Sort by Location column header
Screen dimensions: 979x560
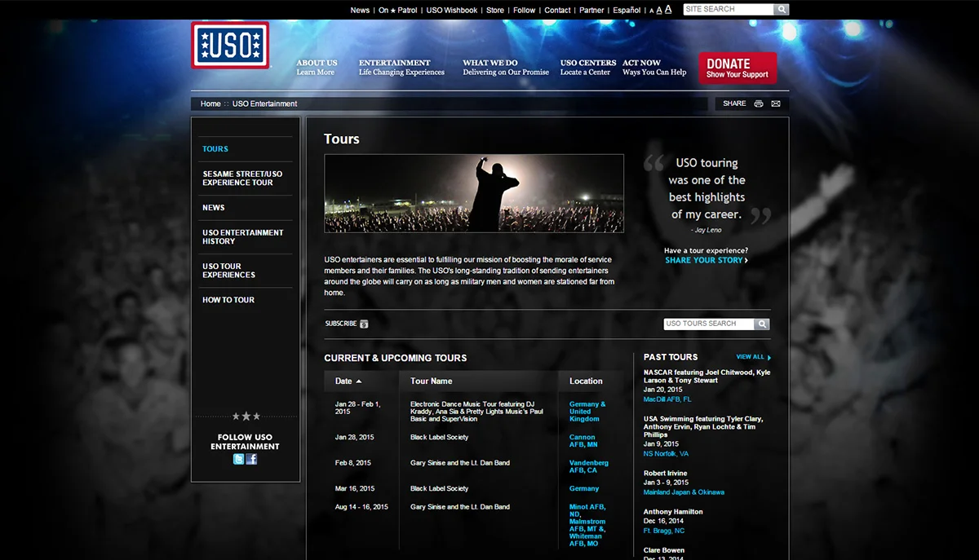pyautogui.click(x=586, y=381)
